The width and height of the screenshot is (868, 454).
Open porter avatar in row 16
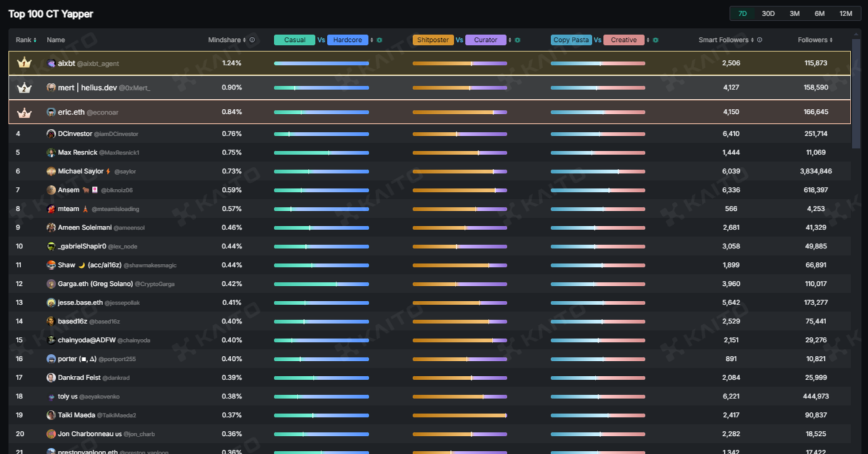pos(51,359)
